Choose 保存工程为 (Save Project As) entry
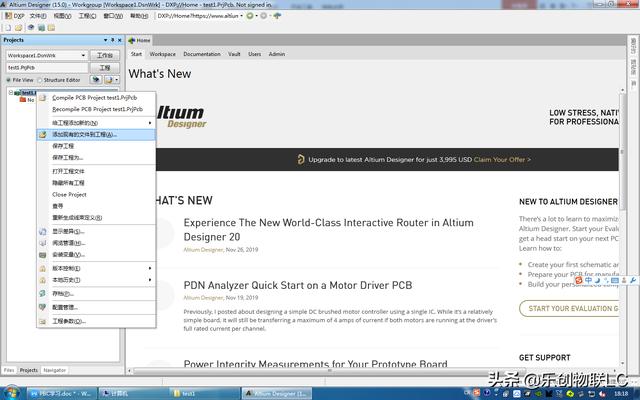The width and height of the screenshot is (640, 400). pyautogui.click(x=96, y=158)
